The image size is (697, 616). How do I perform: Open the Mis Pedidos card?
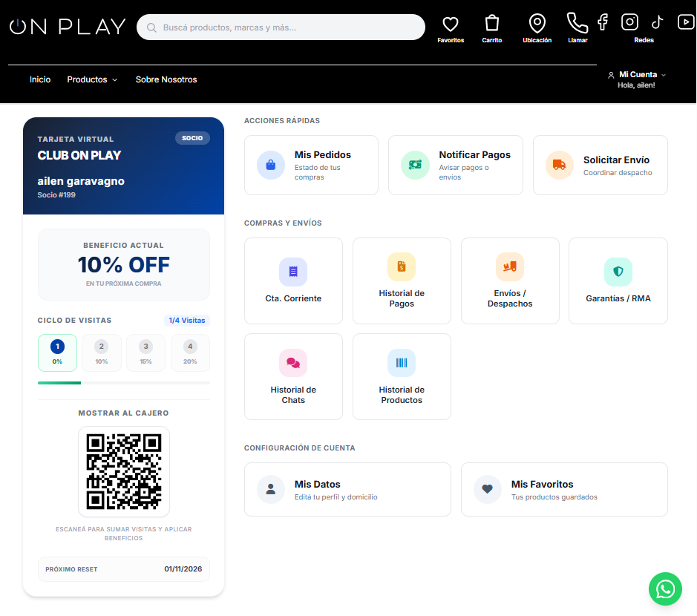311,165
